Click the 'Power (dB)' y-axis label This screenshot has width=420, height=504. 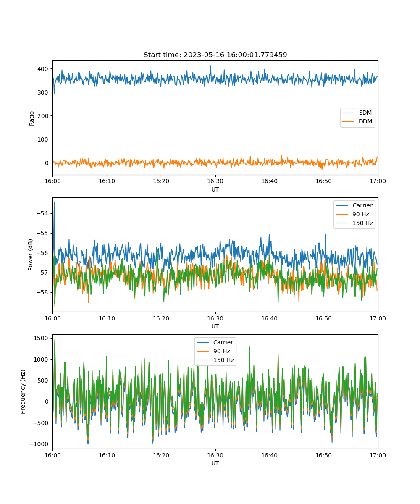[31, 255]
